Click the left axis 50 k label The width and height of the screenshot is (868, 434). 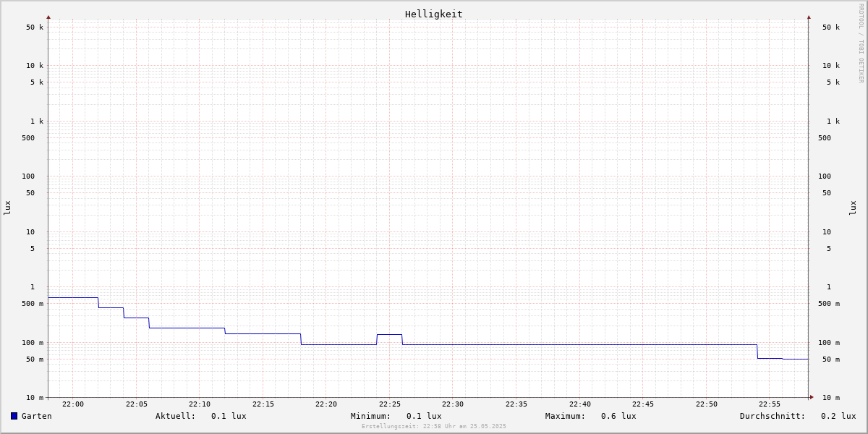[x=35, y=27]
